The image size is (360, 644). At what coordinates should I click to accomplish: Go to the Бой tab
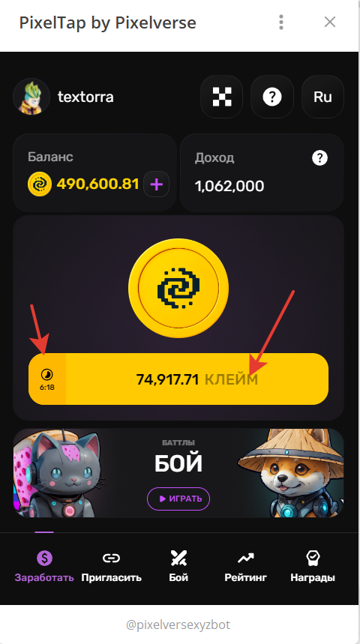[x=178, y=567]
